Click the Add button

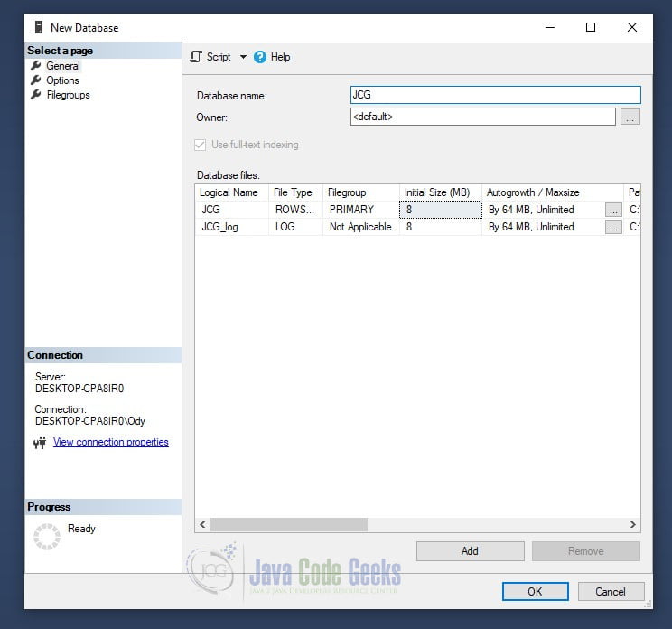tap(471, 551)
